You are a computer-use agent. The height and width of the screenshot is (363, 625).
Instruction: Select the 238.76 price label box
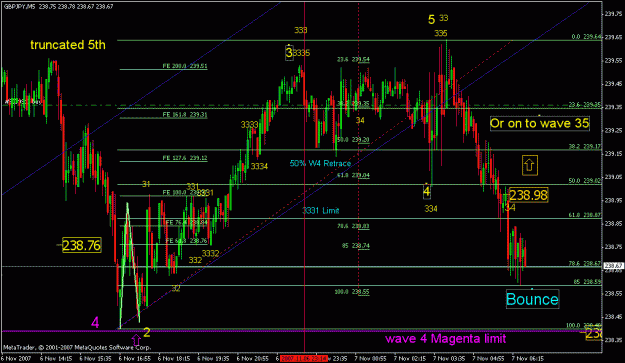[82, 245]
